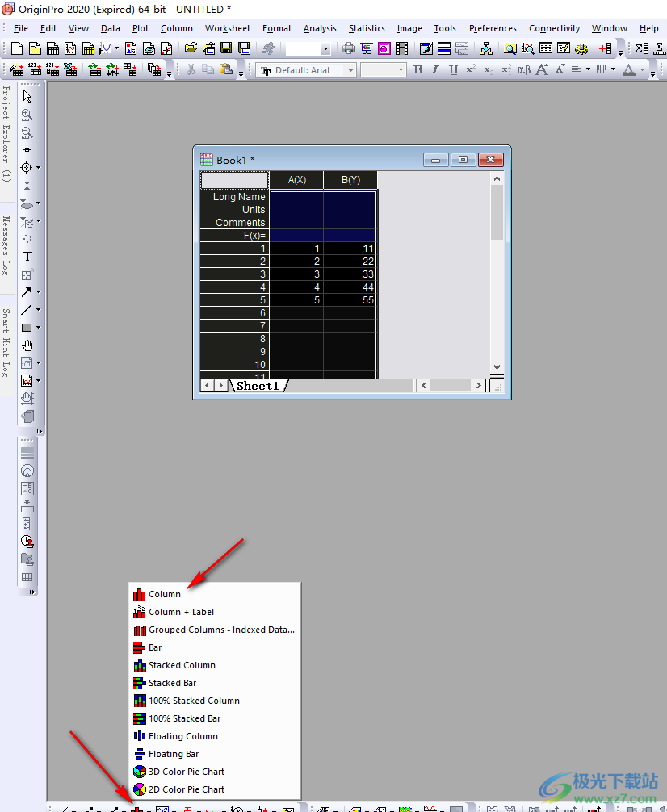Click the Project Explorer tree icon
The height and width of the screenshot is (812, 667).
pos(485,48)
